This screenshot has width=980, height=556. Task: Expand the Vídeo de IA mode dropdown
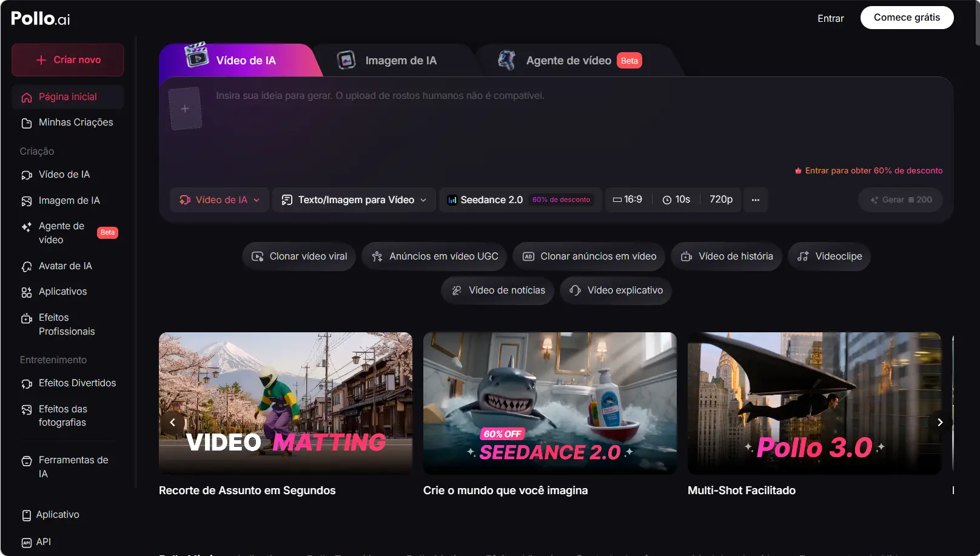pyautogui.click(x=220, y=199)
